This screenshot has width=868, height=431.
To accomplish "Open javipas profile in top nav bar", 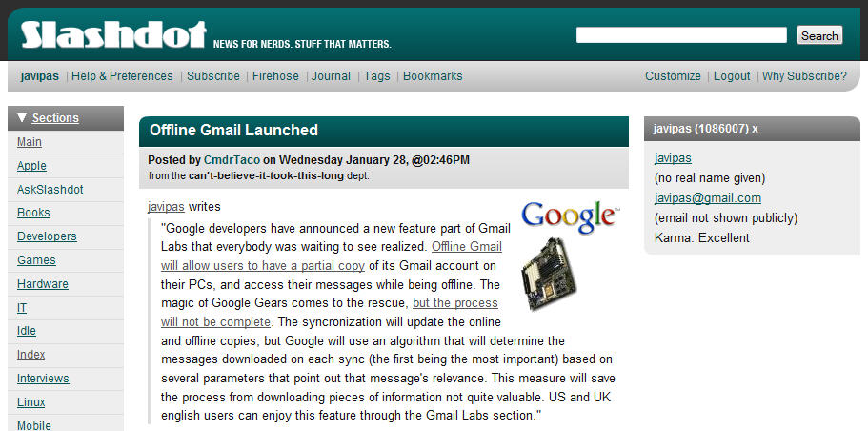I will pyautogui.click(x=40, y=76).
